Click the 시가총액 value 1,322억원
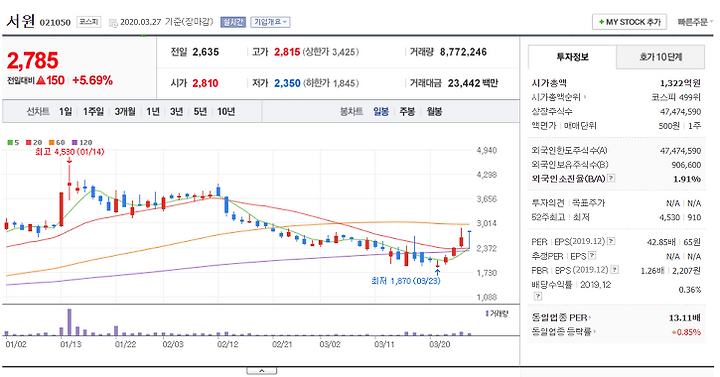Viewport: 720px width, 377px height. (680, 83)
